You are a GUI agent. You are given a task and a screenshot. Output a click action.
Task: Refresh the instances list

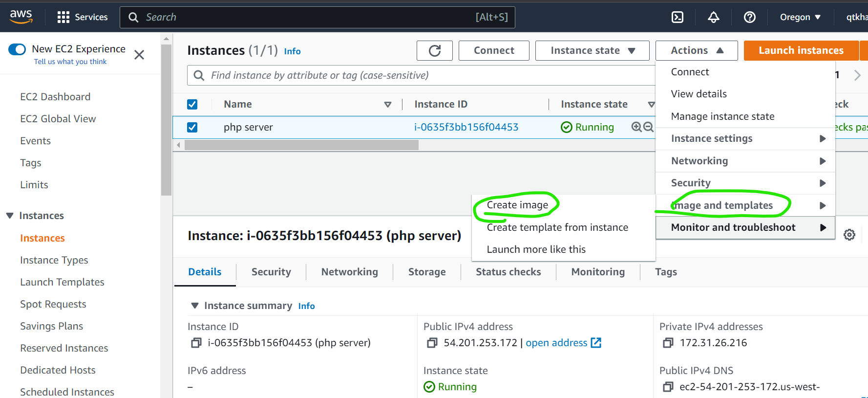(435, 50)
